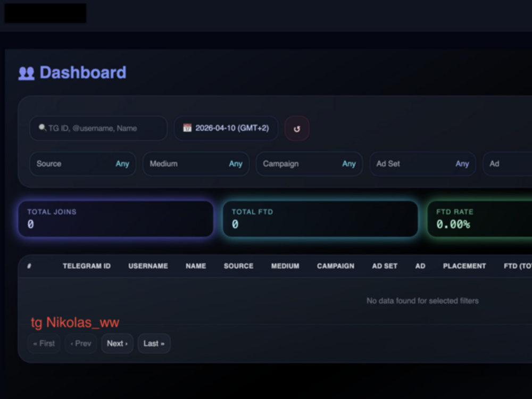Sort by the cut-off FTD column header
Screen dimensions: 532x399
tap(518, 266)
